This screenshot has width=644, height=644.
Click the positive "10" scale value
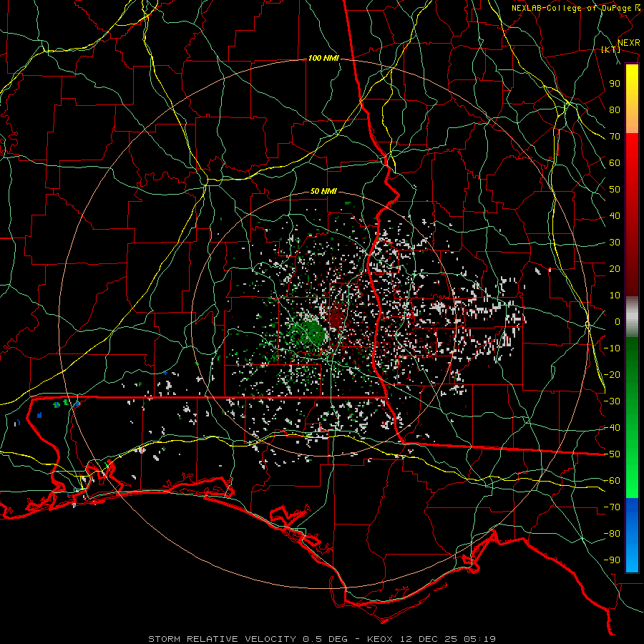(x=615, y=296)
